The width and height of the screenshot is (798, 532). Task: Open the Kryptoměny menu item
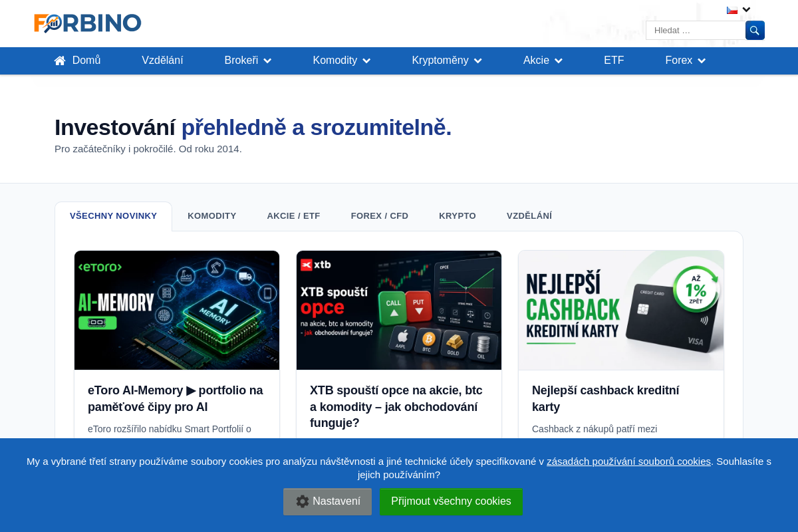[440, 61]
